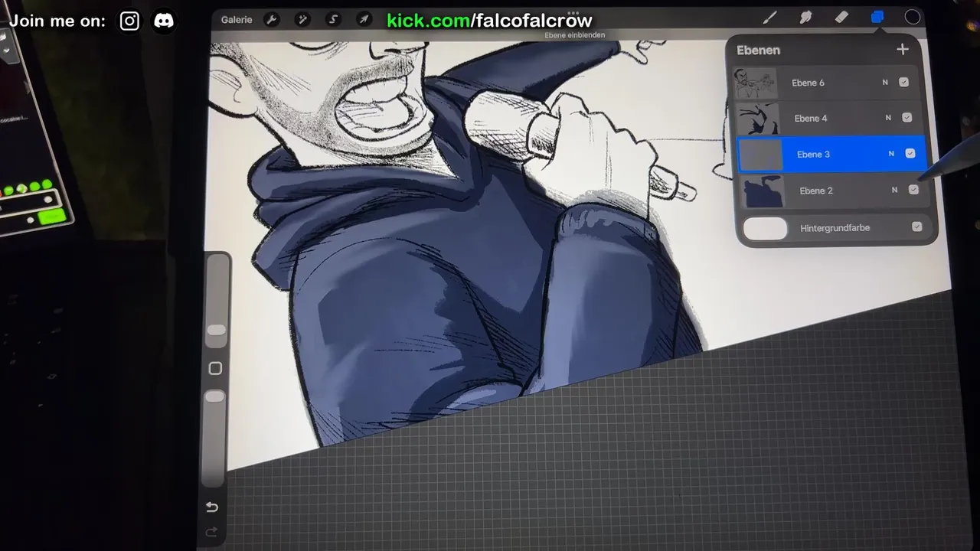
Task: Click the Hintergrundfarbe white color swatch
Action: (766, 228)
